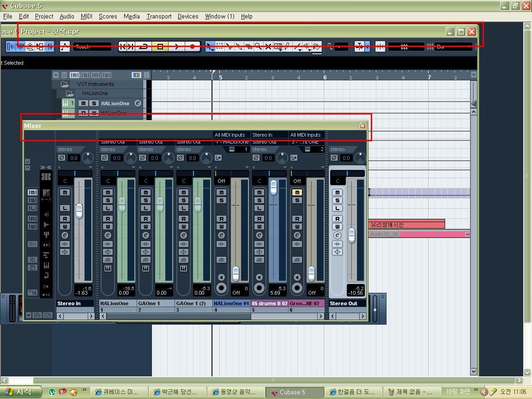Unmute the Groo...NE 02 channel
This screenshot has width=532, height=399.
coord(297,193)
